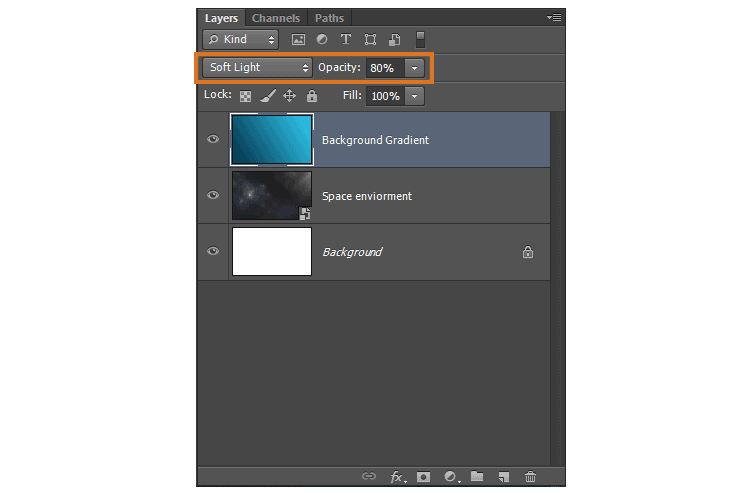Filter layers by smart object icon

click(x=395, y=40)
